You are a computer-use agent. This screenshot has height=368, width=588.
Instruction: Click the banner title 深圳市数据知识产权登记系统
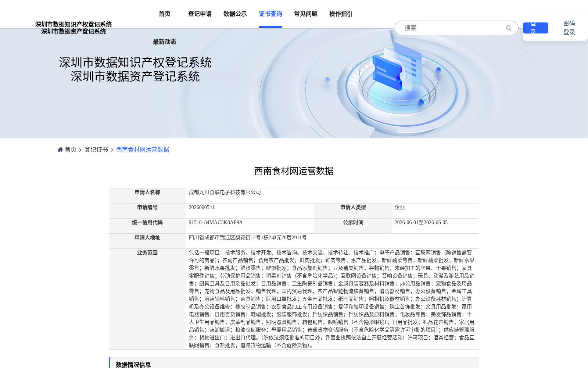(135, 63)
